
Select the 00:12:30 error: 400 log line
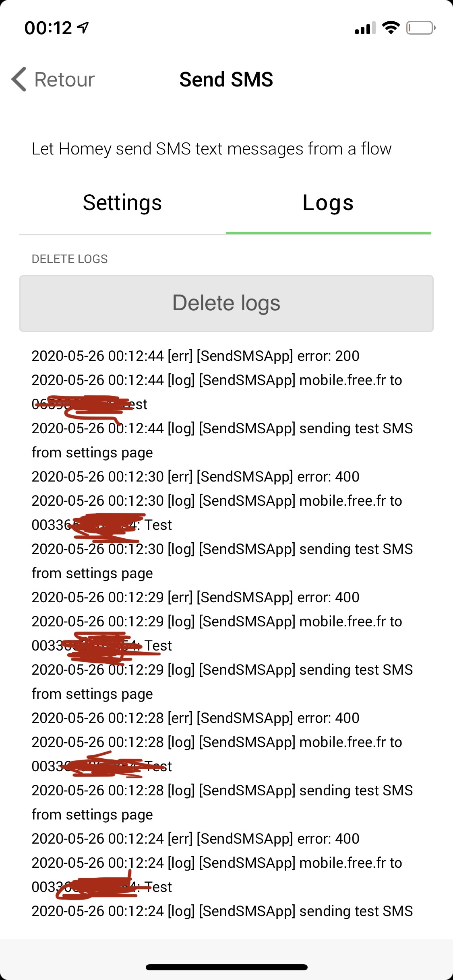click(x=195, y=477)
